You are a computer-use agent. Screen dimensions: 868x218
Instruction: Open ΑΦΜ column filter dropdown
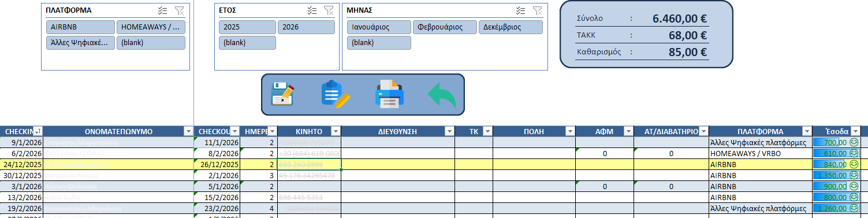pyautogui.click(x=628, y=131)
